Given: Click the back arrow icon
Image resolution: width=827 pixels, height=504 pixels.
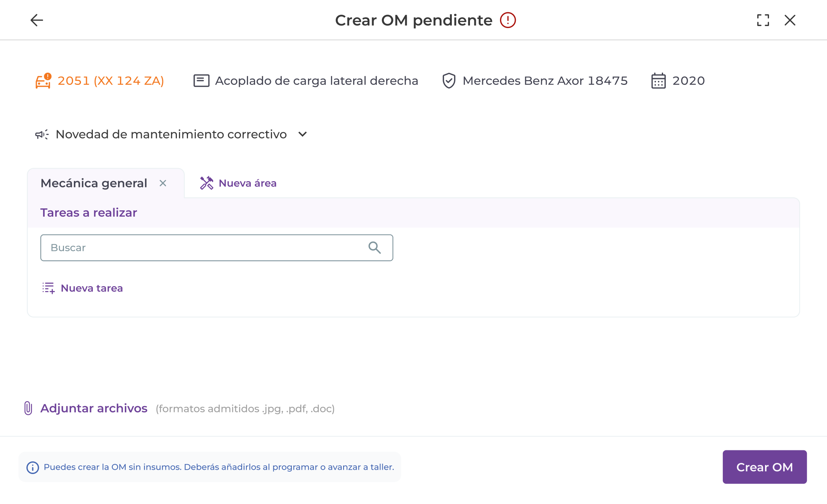Looking at the screenshot, I should point(37,20).
